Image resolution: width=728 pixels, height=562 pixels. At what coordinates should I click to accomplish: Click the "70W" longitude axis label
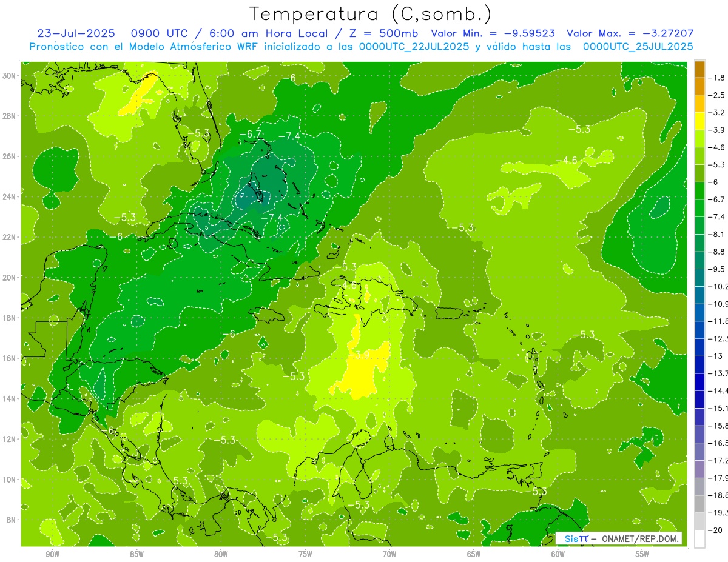coord(389,554)
